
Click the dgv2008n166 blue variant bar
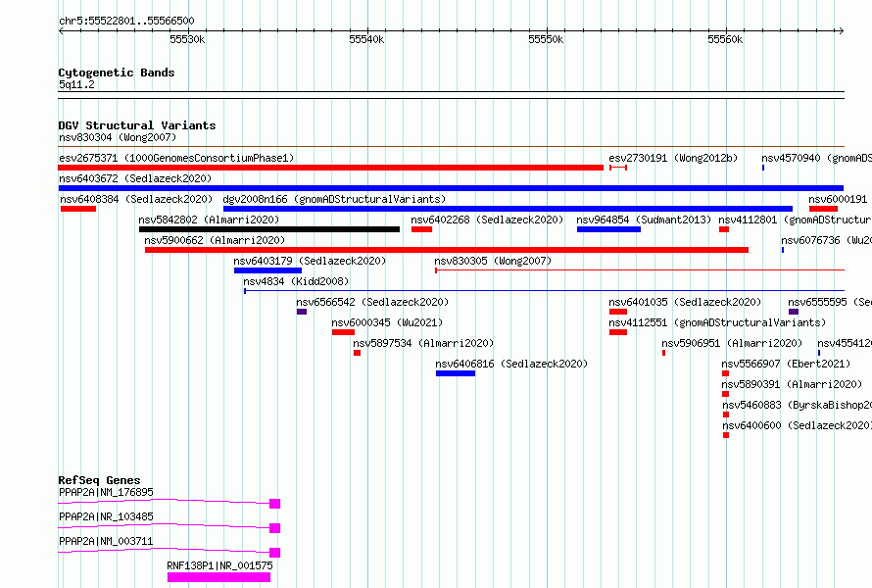point(508,209)
